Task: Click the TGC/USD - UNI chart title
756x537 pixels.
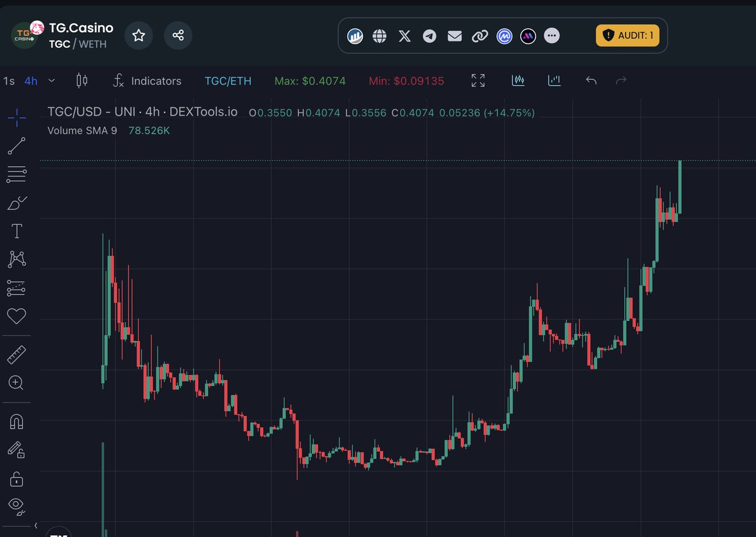Action: pos(142,112)
